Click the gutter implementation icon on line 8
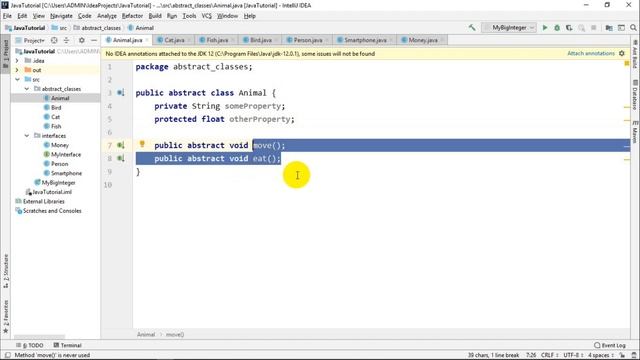The height and width of the screenshot is (360, 640). click(121, 158)
